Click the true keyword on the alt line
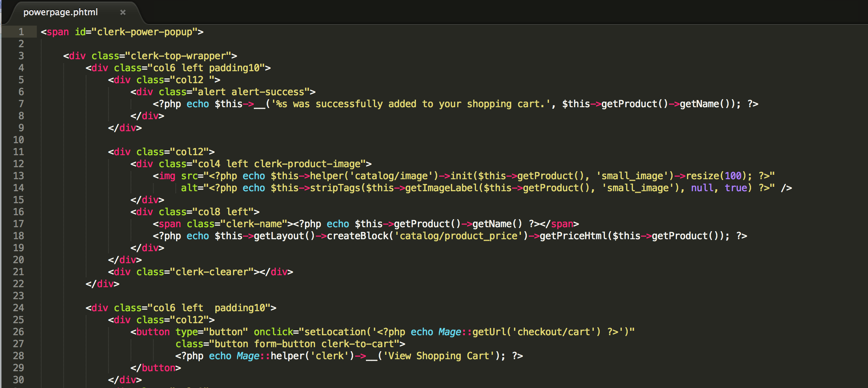Image resolution: width=868 pixels, height=388 pixels. point(735,188)
